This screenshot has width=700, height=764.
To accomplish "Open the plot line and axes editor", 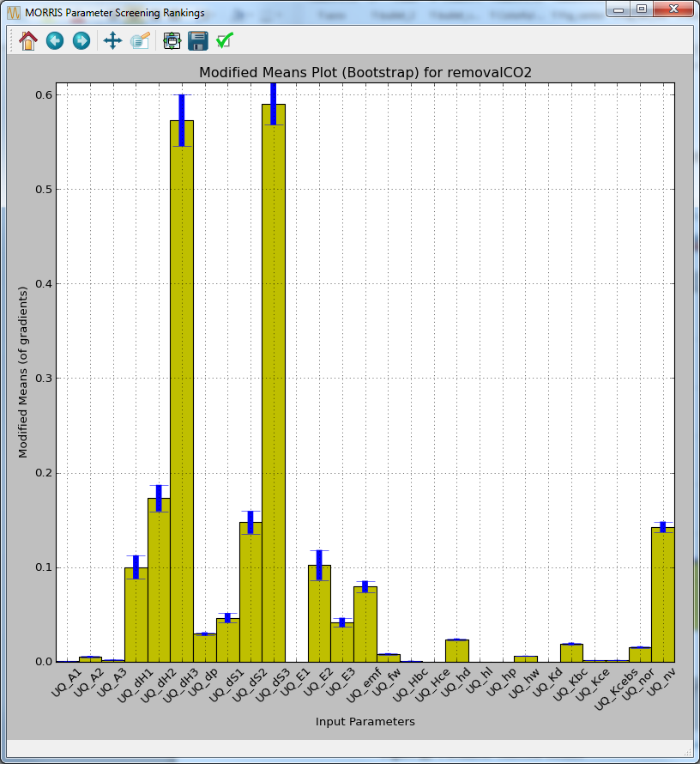I will tap(140, 40).
